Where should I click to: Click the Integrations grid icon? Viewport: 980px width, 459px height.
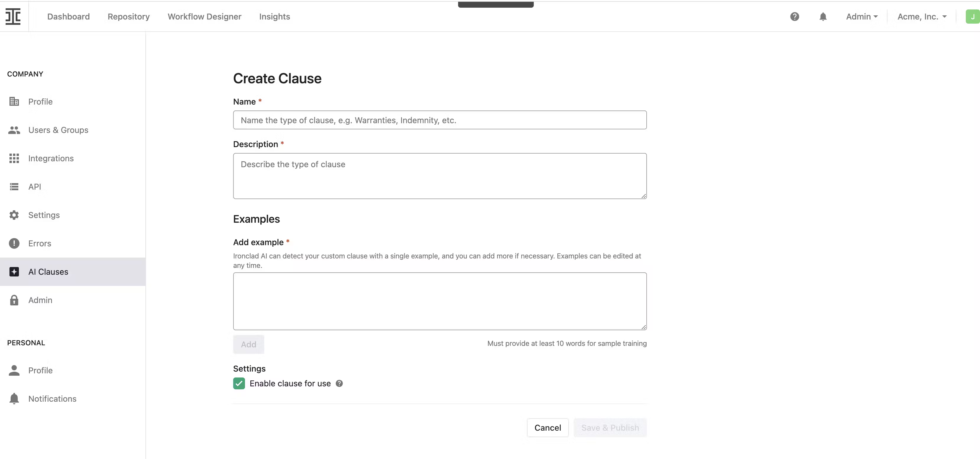click(14, 158)
